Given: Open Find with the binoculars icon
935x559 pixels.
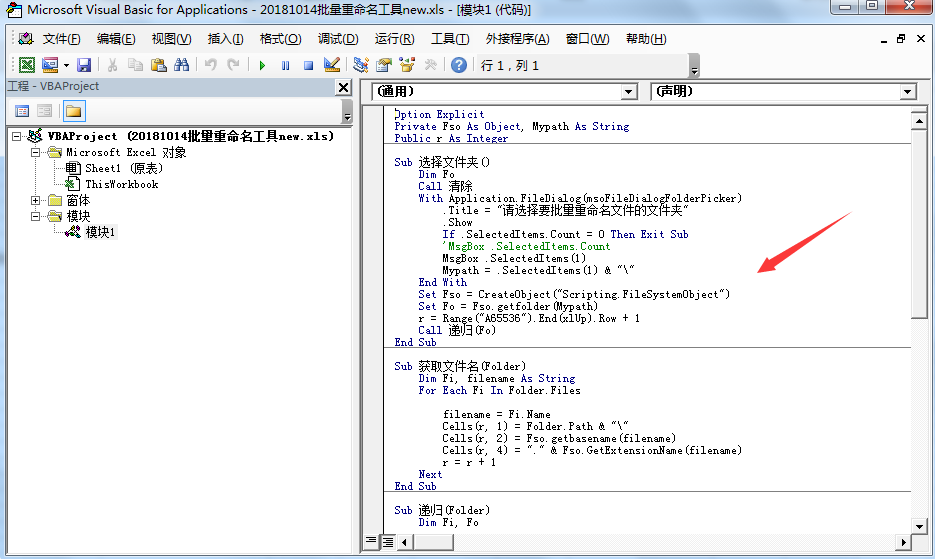Looking at the screenshot, I should pyautogui.click(x=181, y=65).
